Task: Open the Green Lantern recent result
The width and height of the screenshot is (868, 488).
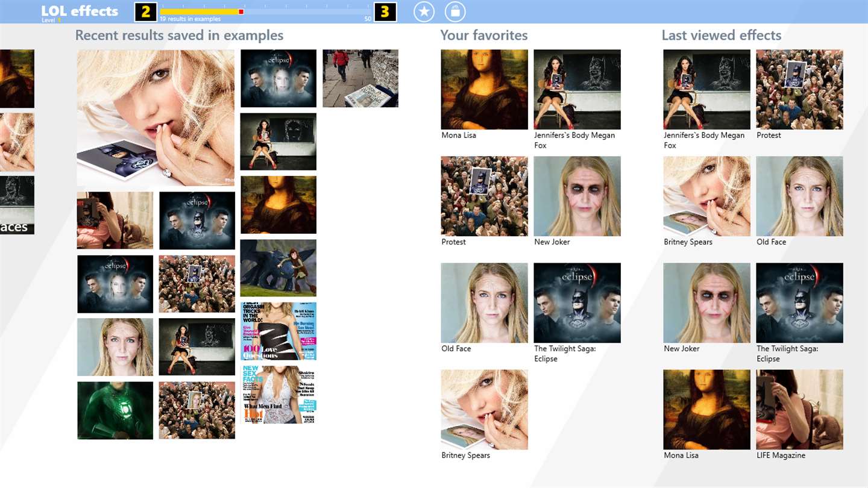Action: [115, 410]
